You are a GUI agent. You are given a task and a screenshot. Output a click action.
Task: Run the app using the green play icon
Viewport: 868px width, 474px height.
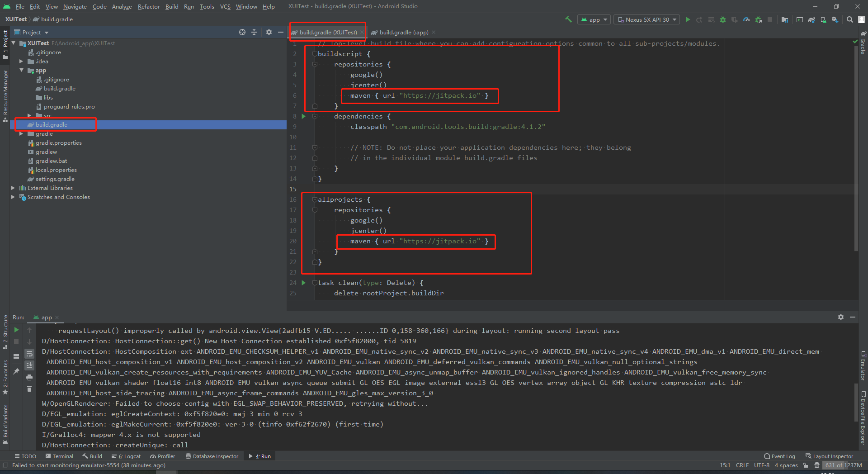click(x=688, y=19)
